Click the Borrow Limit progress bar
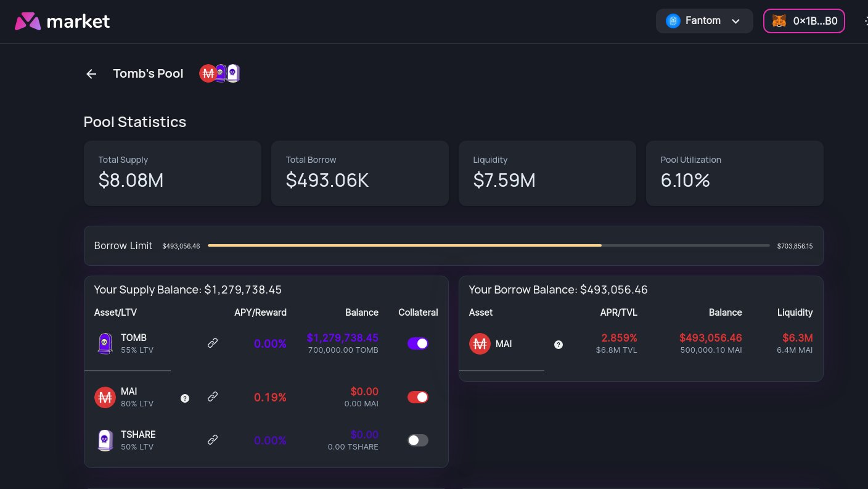Viewport: 868px width, 489px height. [x=489, y=245]
